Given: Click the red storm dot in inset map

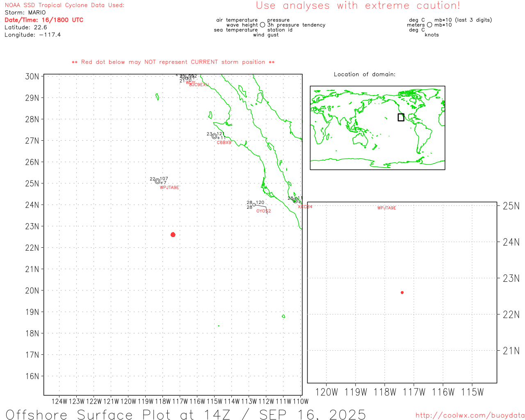Looking at the screenshot, I should point(402,292).
